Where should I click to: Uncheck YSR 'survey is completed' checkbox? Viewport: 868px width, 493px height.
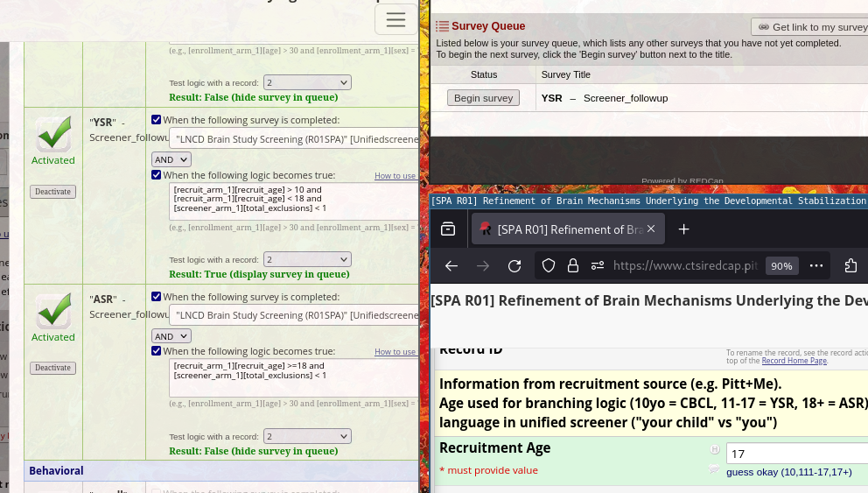pos(157,120)
